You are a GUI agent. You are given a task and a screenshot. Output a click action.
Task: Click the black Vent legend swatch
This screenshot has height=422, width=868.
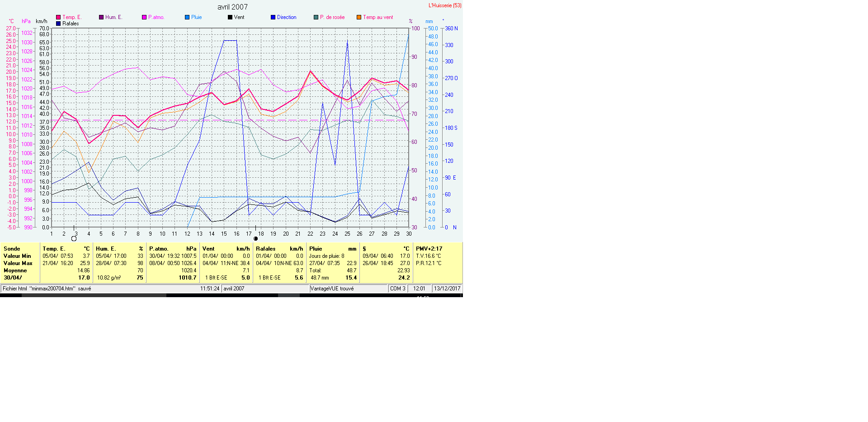pyautogui.click(x=230, y=17)
